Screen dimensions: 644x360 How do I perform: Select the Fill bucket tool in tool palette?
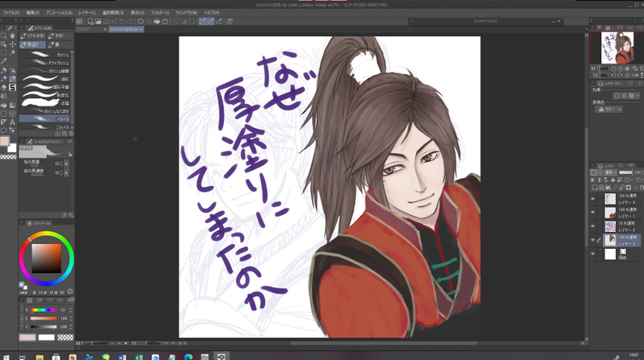[x=3, y=105]
